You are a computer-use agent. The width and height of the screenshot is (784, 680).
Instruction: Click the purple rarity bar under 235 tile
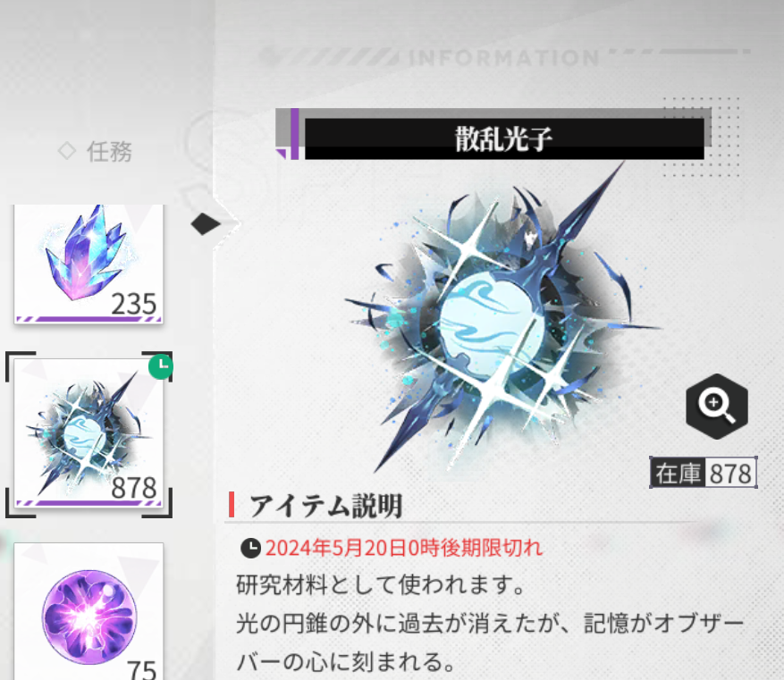(x=89, y=319)
